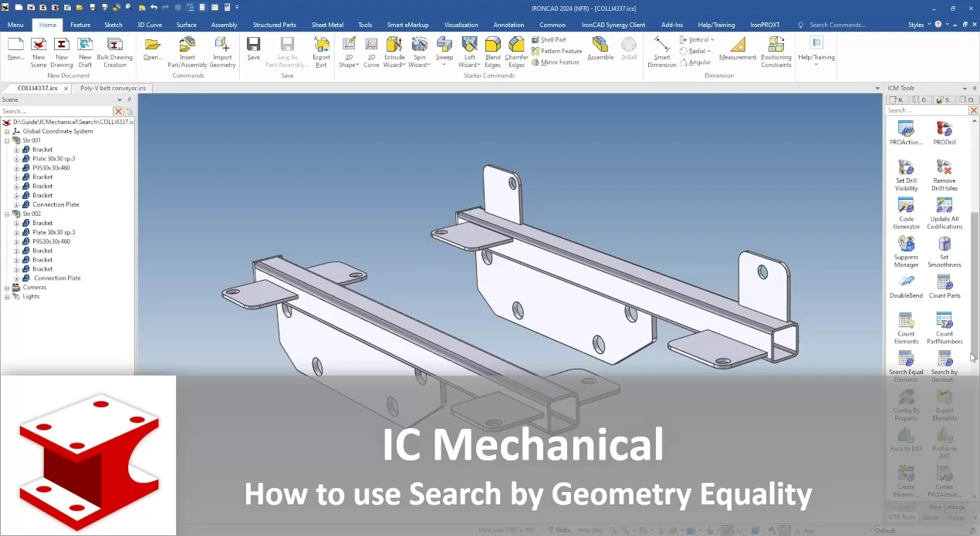The height and width of the screenshot is (536, 980).
Task: Switch to the Feature ribbon tab
Action: coord(80,25)
